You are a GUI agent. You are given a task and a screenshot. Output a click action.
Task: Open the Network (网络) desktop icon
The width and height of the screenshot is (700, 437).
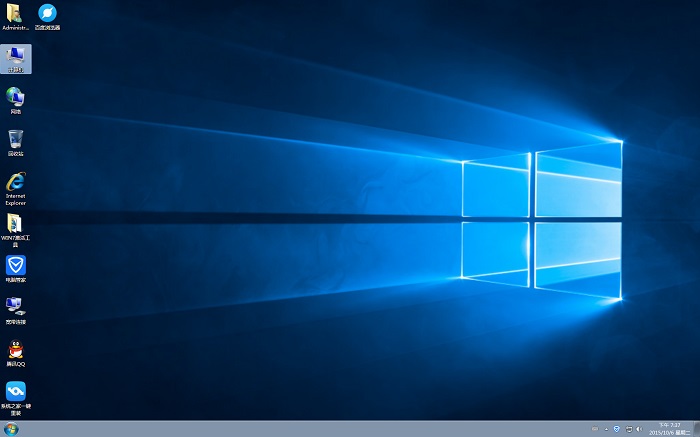coord(16,98)
